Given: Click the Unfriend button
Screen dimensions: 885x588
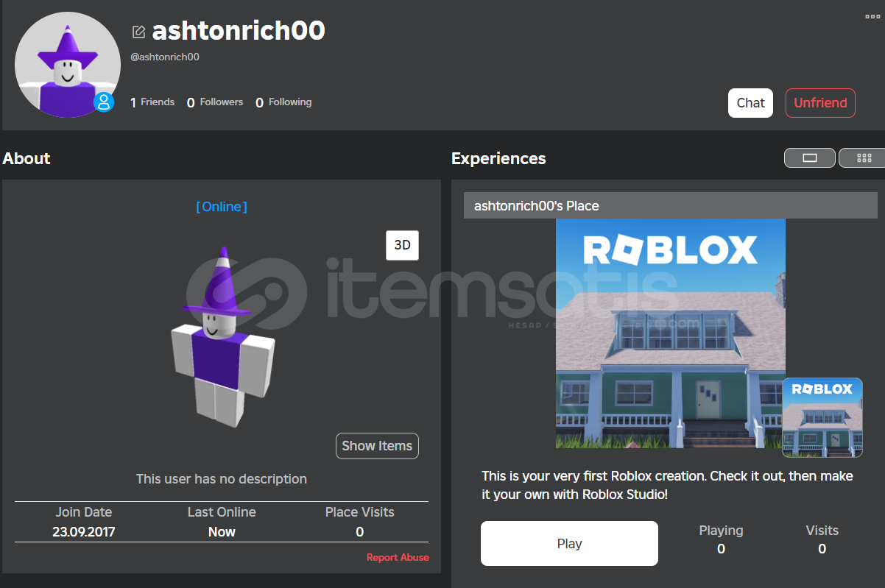Looking at the screenshot, I should pos(820,103).
